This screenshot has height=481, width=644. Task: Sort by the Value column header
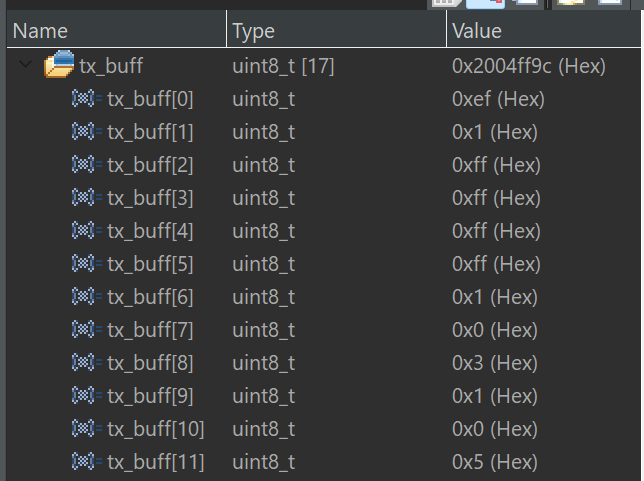point(543,29)
